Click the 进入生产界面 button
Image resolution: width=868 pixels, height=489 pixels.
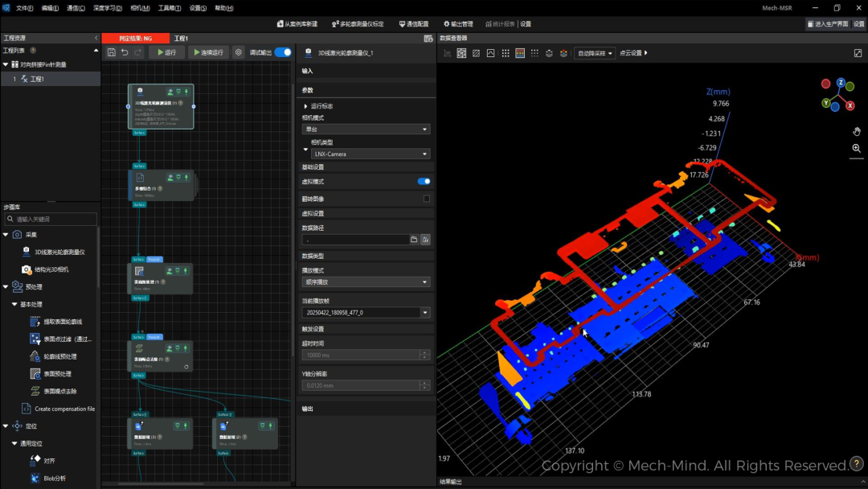coord(827,24)
